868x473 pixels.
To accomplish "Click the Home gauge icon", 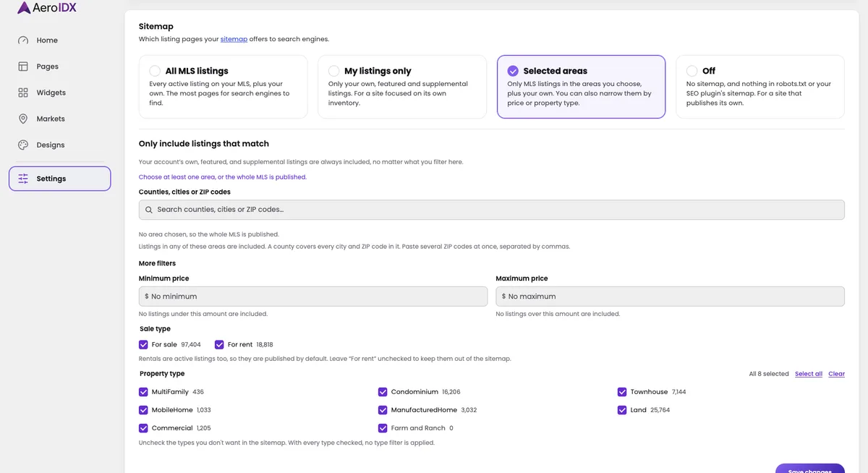I will click(x=23, y=41).
